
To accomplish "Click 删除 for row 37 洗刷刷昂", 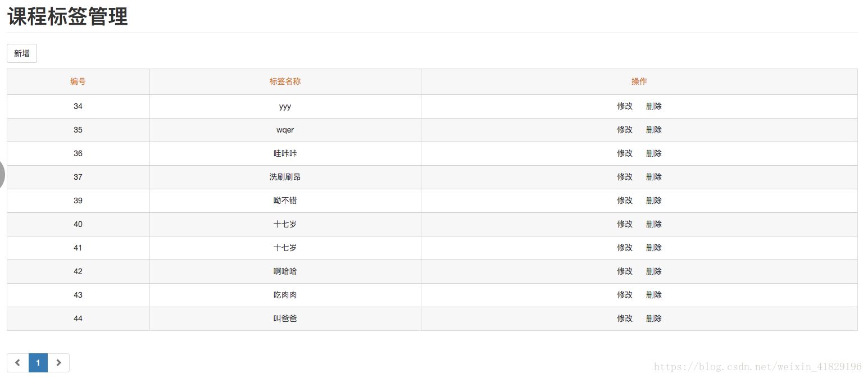I will point(654,177).
